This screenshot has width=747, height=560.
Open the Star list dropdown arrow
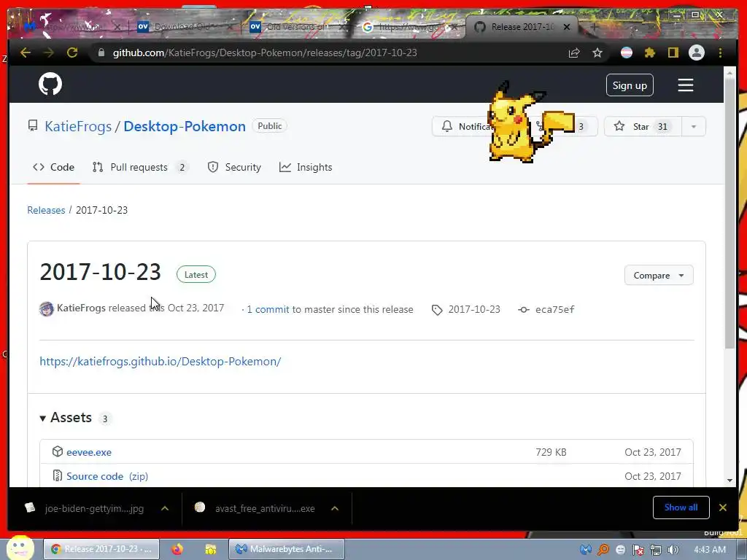[694, 127]
